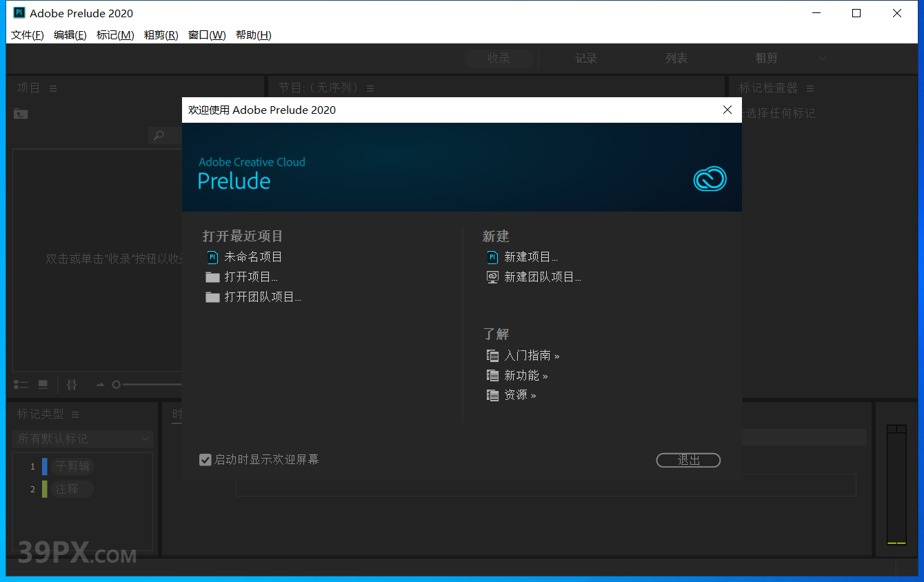The width and height of the screenshot is (924, 582).
Task: Click the Prelude app icon in title bar
Action: 19,13
